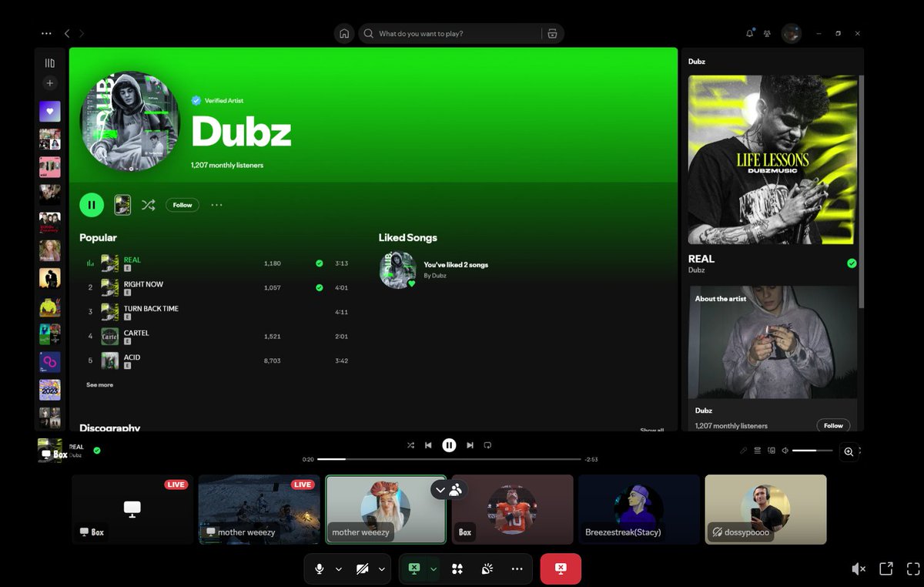Screen dimensions: 924x587
Task: Click the magnifier zoom icon on stream
Action: pos(849,452)
